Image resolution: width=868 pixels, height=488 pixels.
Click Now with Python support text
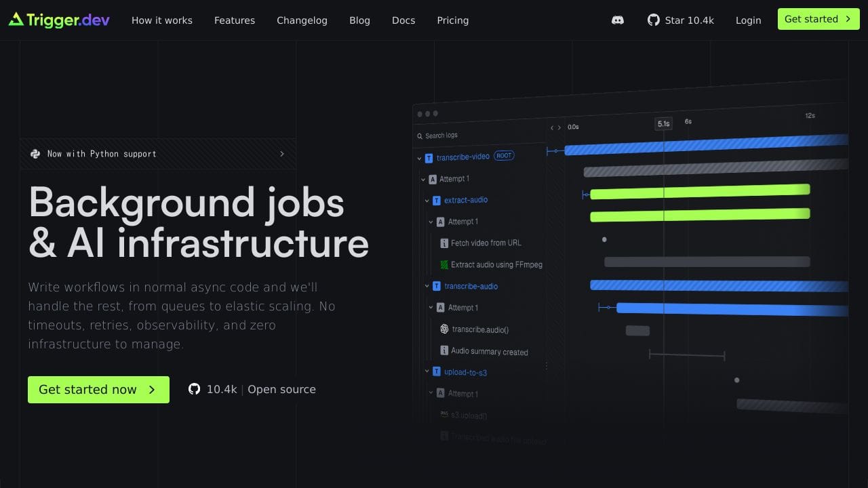click(102, 154)
